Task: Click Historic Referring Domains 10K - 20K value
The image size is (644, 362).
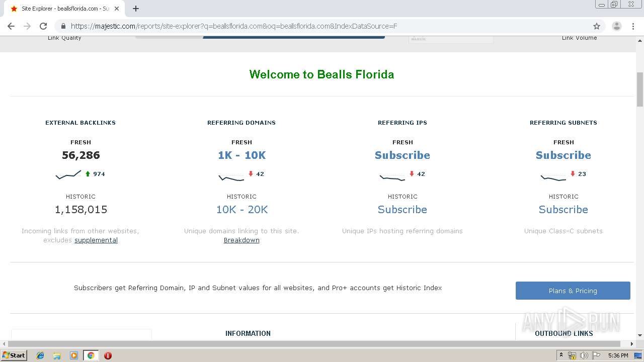Action: (x=242, y=210)
